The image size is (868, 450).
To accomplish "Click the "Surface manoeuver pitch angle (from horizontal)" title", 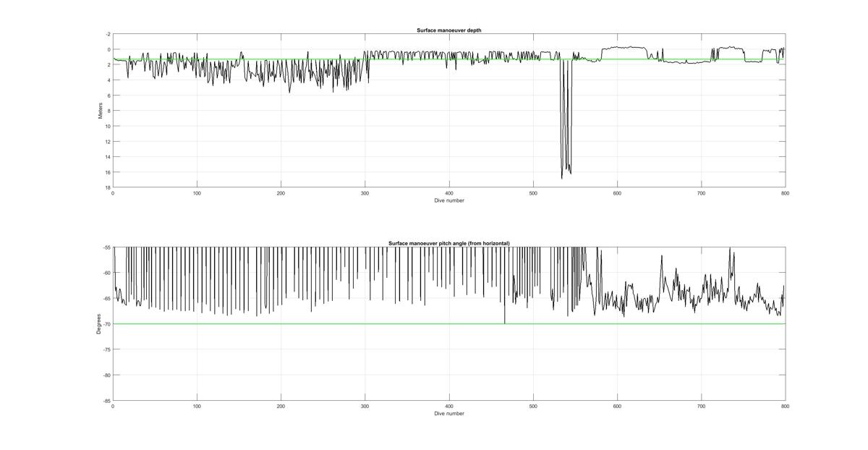I will 448,244.
